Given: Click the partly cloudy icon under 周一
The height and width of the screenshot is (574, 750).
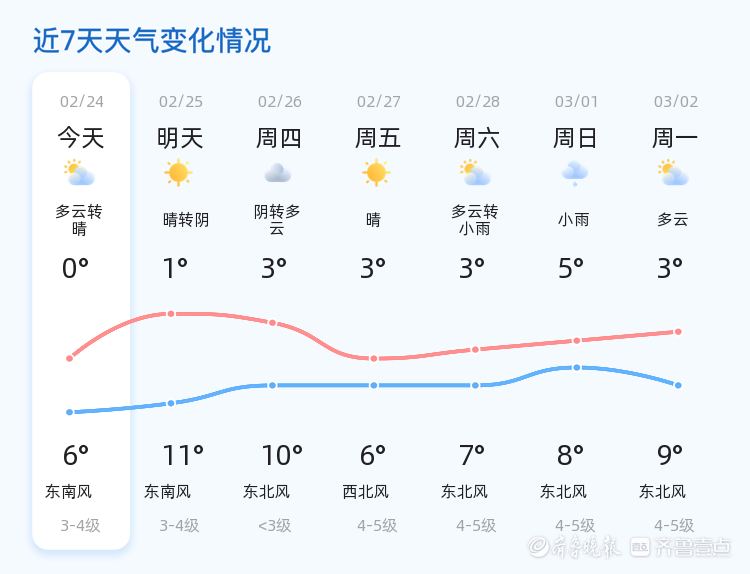Looking at the screenshot, I should pos(674,173).
